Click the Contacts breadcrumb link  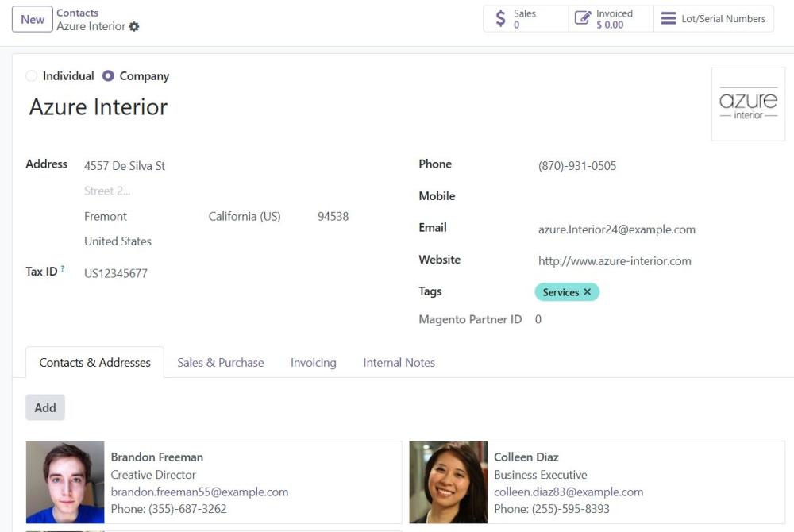coord(78,13)
